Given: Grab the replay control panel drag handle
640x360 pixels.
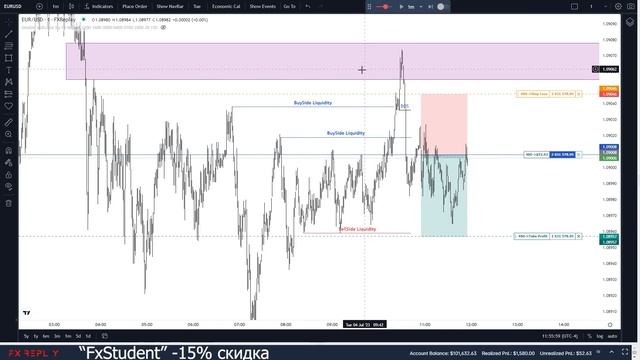Looking at the screenshot, I should click(x=369, y=7).
